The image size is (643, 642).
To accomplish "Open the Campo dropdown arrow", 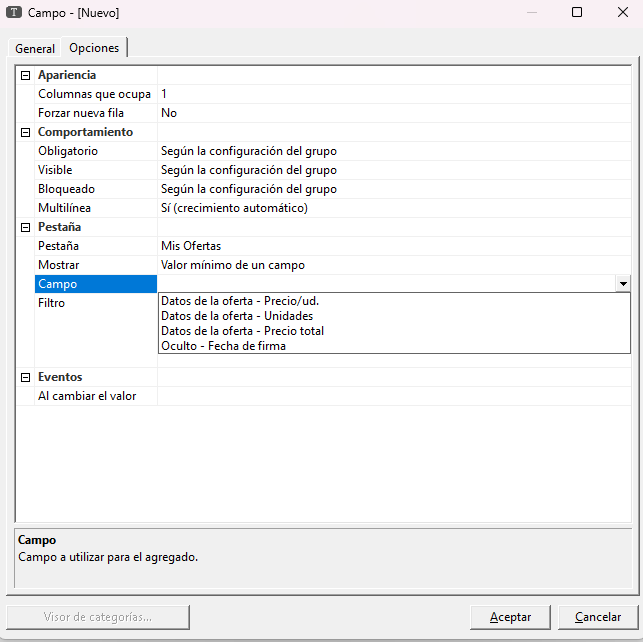I will click(x=623, y=284).
